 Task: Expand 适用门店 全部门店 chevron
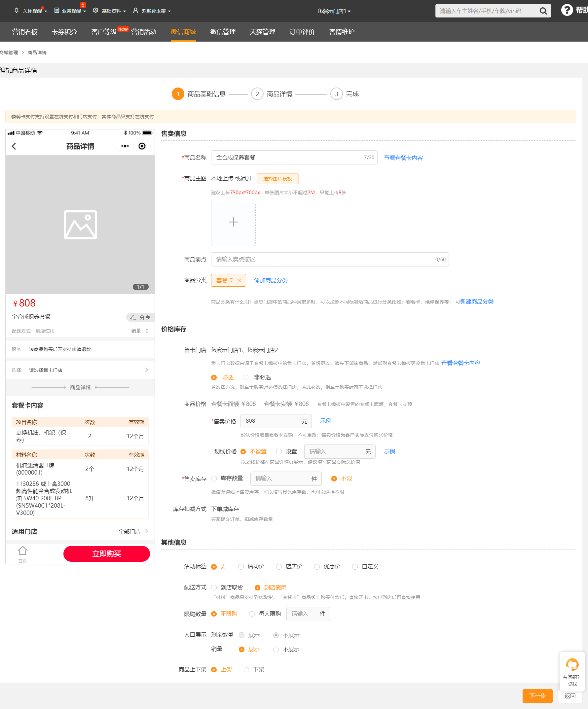[146, 531]
